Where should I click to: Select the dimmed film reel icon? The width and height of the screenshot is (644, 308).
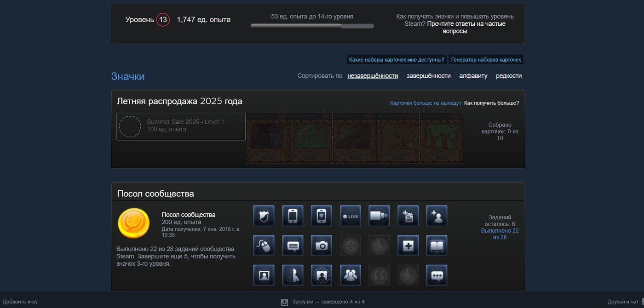coord(350,245)
